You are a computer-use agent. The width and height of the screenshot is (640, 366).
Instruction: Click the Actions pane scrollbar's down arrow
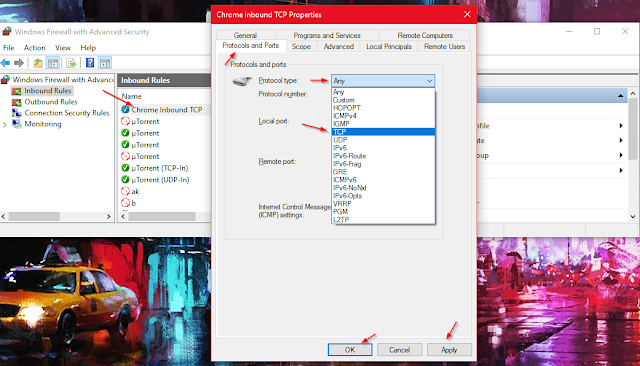coord(633,216)
